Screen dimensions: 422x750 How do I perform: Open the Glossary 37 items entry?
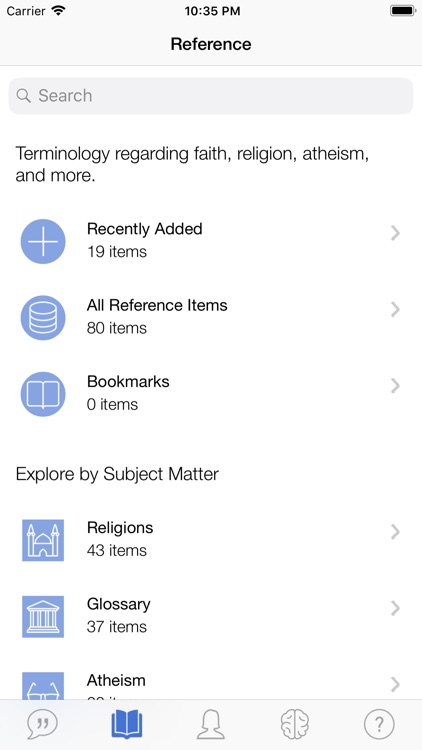click(211, 616)
